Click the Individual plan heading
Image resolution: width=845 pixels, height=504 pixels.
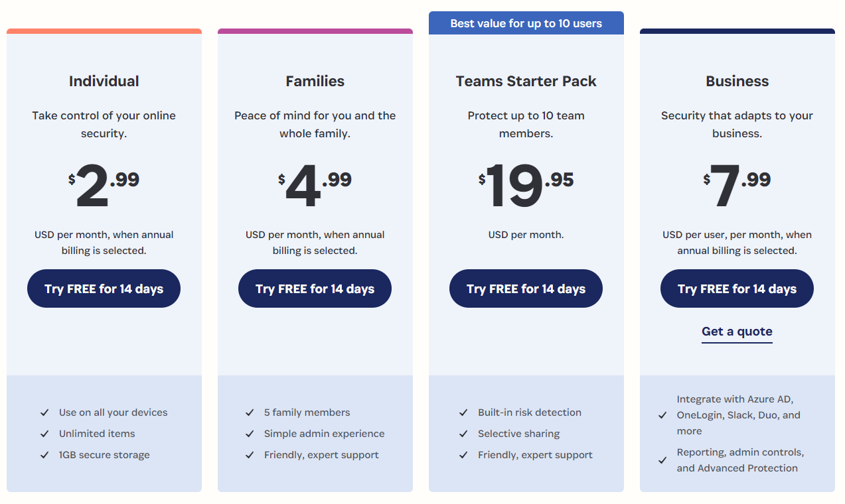[104, 82]
